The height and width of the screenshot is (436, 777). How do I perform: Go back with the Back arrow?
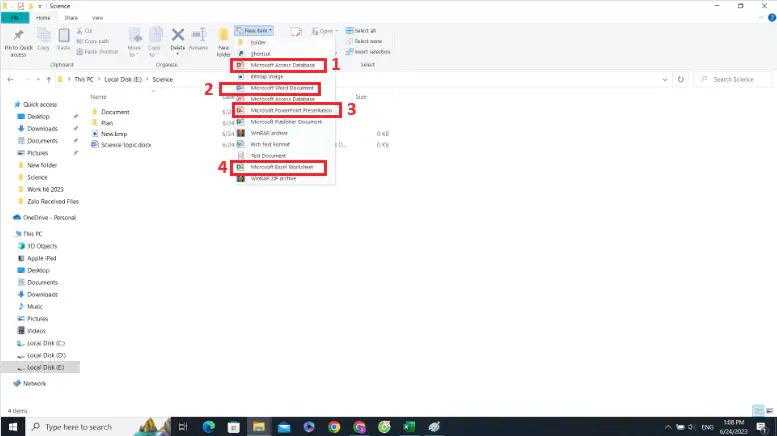pos(11,79)
